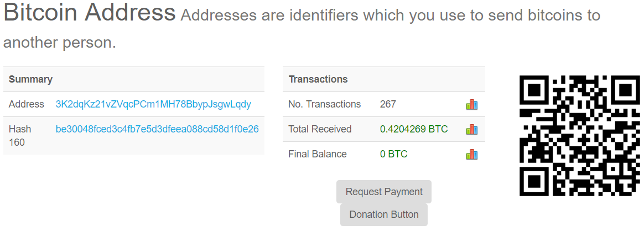The height and width of the screenshot is (230, 644).
Task: Open the Final Balance chart icon
Action: [x=472, y=155]
